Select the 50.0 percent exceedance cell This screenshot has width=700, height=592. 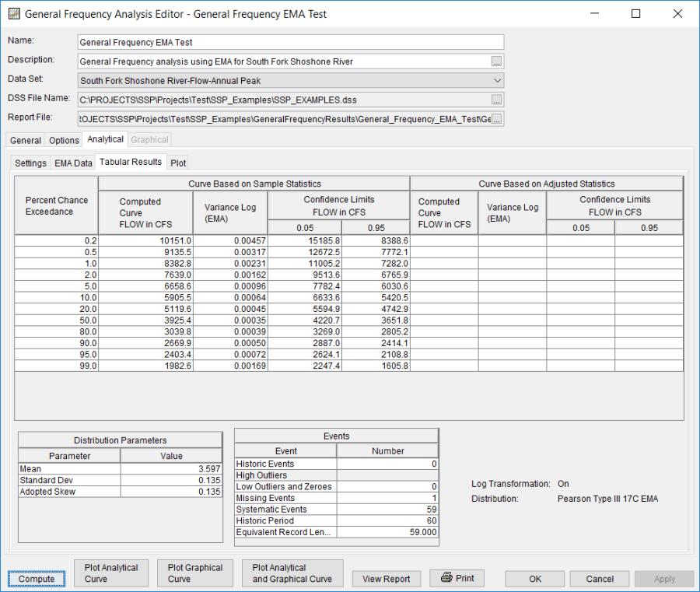click(56, 321)
